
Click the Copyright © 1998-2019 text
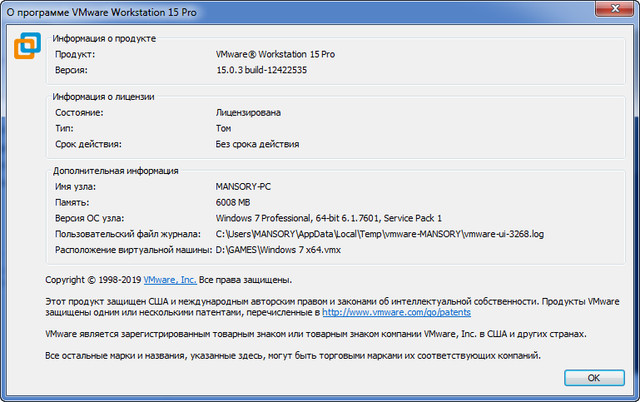(93, 280)
